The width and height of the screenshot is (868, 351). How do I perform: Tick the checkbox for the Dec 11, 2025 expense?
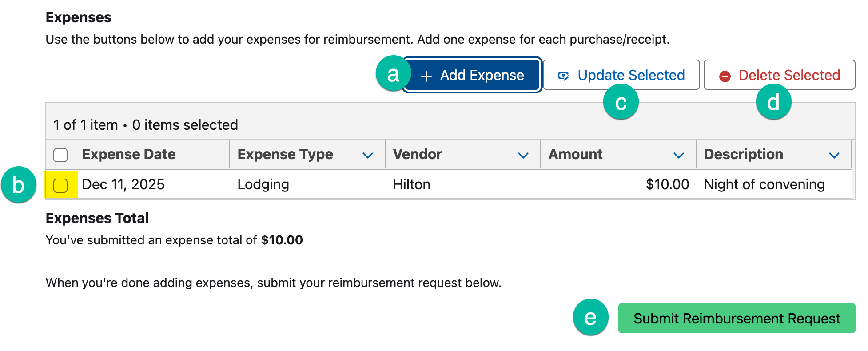(x=60, y=185)
